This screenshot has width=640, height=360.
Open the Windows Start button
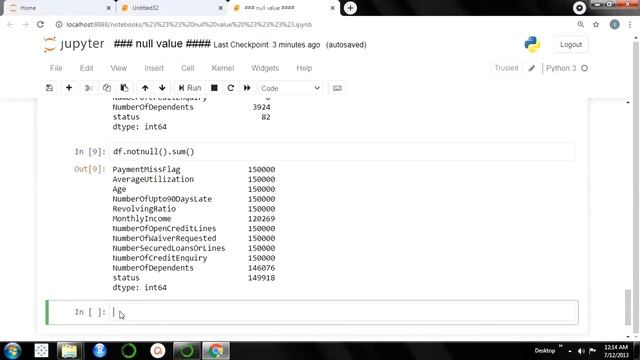(x=12, y=351)
